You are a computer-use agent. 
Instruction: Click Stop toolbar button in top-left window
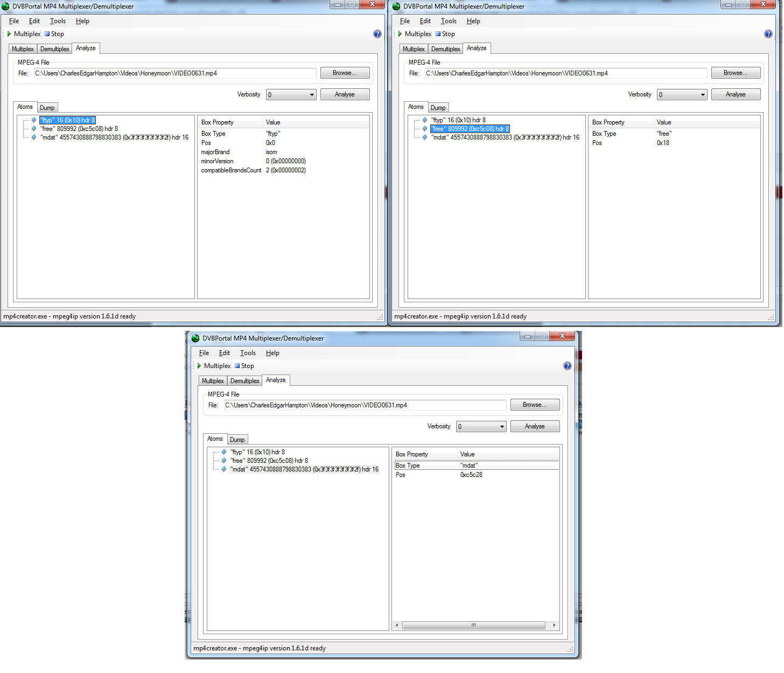54,34
